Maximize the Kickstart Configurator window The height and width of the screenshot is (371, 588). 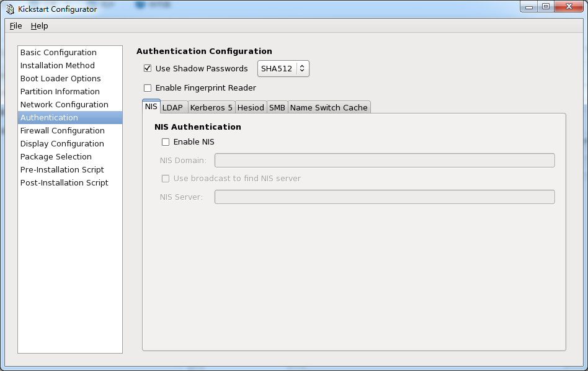(x=546, y=7)
